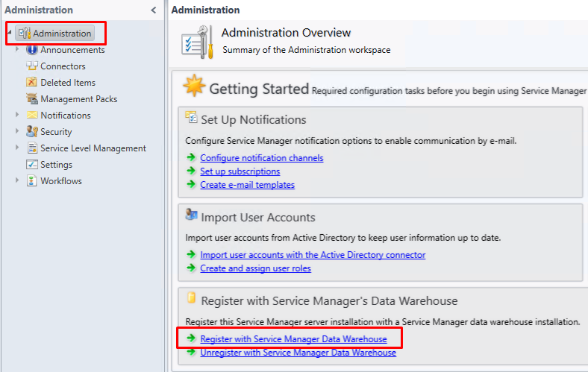Expand the Service Level Management node
Screen dimensions: 588x372
[17, 147]
